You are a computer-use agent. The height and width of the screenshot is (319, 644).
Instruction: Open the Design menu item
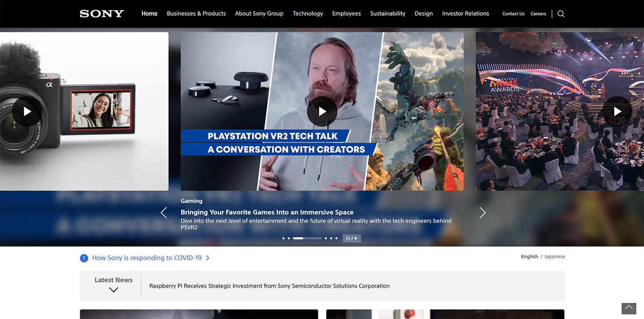click(x=424, y=14)
